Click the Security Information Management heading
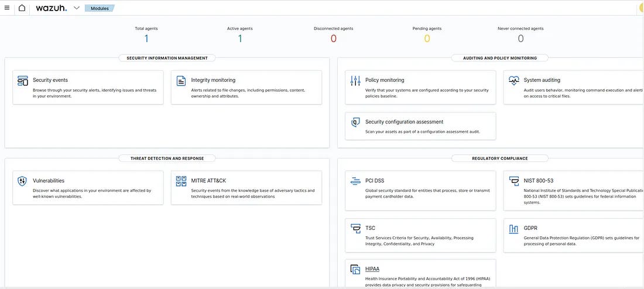This screenshot has height=289, width=644. click(167, 59)
